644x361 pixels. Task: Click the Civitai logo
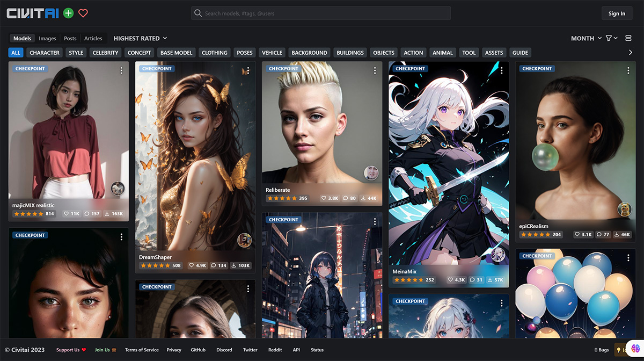(x=32, y=13)
